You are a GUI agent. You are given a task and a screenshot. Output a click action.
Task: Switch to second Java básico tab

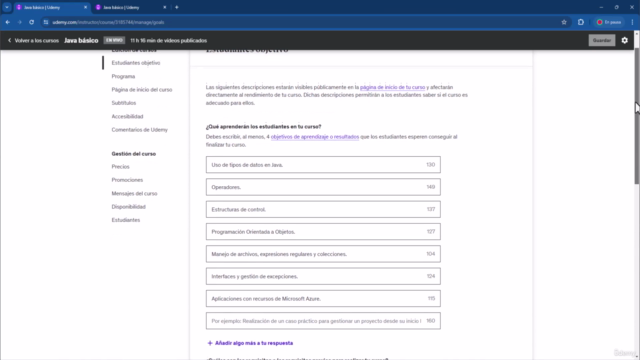131,7
